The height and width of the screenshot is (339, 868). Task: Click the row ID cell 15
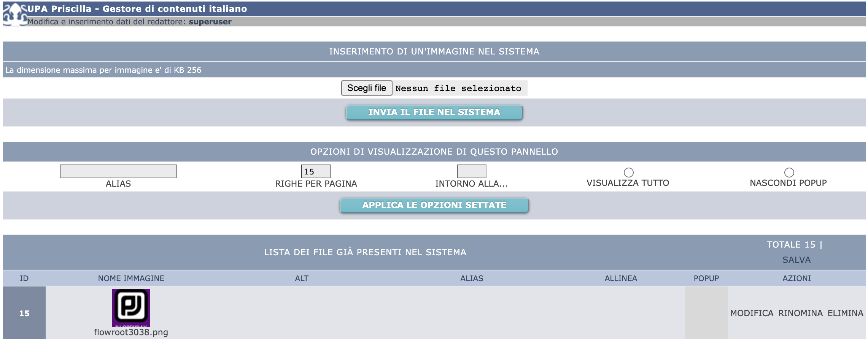(x=24, y=313)
